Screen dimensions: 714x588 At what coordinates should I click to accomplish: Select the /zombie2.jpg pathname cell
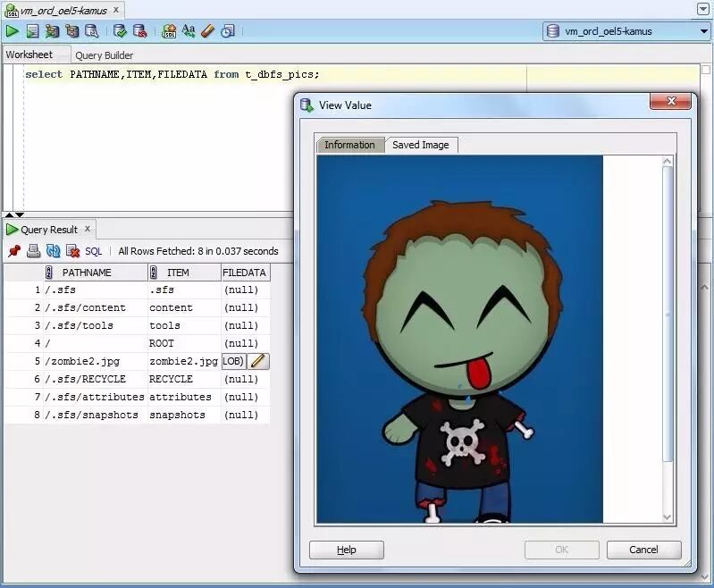pyautogui.click(x=96, y=361)
